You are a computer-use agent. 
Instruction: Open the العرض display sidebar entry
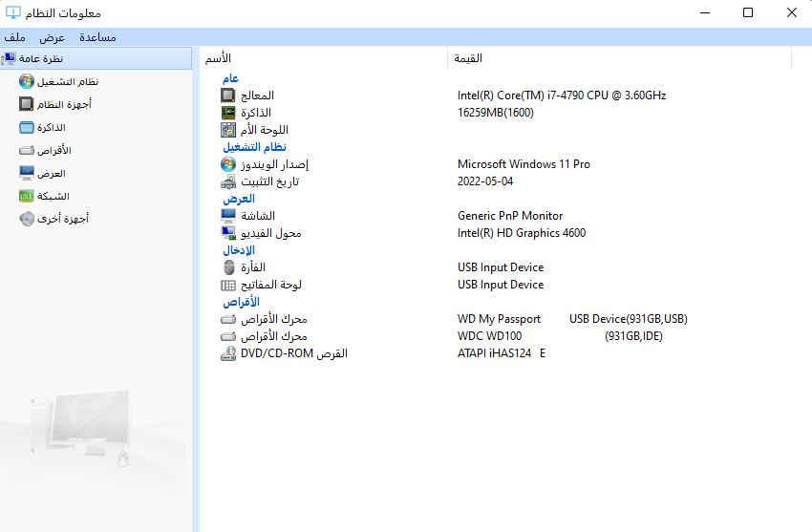[x=42, y=173]
